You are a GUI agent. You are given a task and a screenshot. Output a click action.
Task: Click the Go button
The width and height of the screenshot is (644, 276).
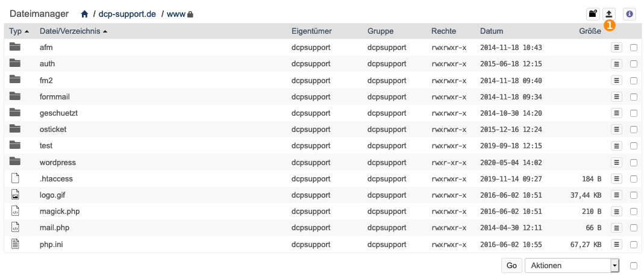[x=511, y=266]
